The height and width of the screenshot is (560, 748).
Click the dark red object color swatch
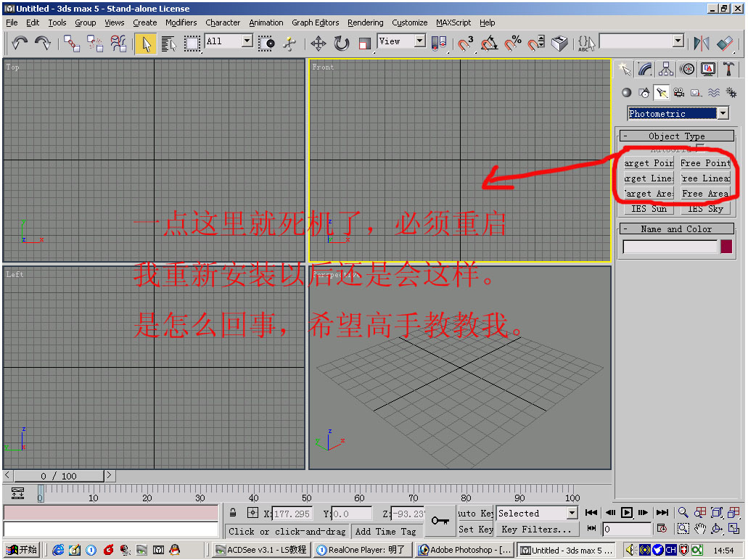point(726,247)
